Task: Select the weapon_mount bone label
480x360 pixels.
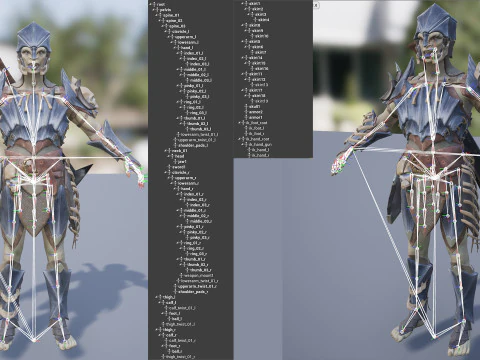Action: tap(199, 276)
